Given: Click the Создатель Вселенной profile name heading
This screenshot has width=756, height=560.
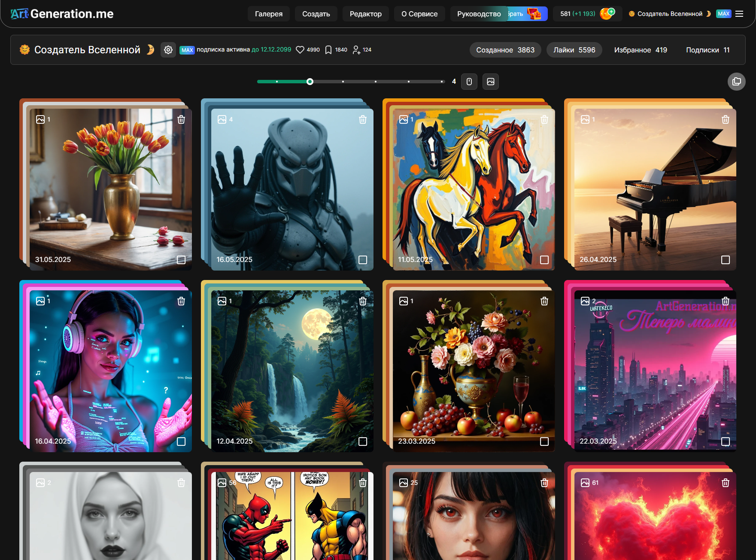Looking at the screenshot, I should pos(87,50).
